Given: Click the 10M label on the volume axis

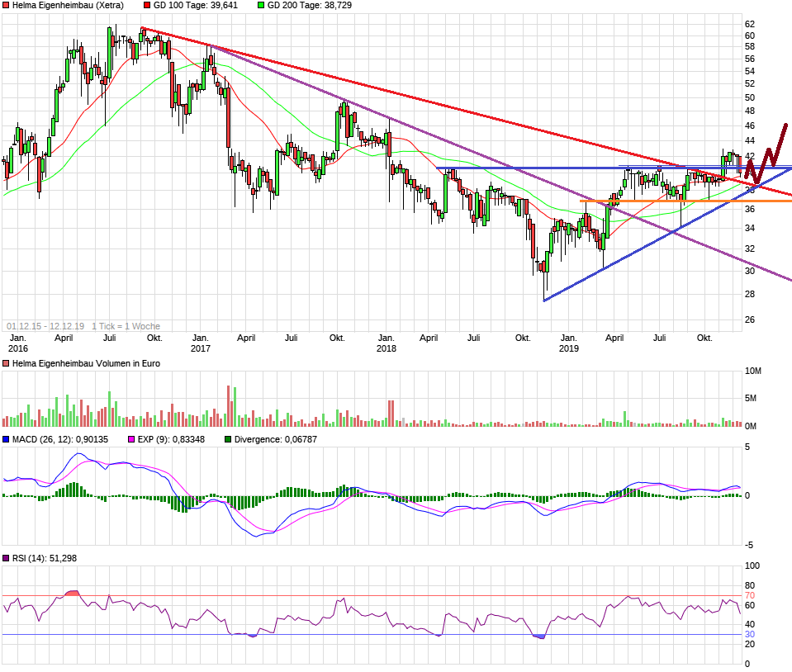Looking at the screenshot, I should point(752,371).
